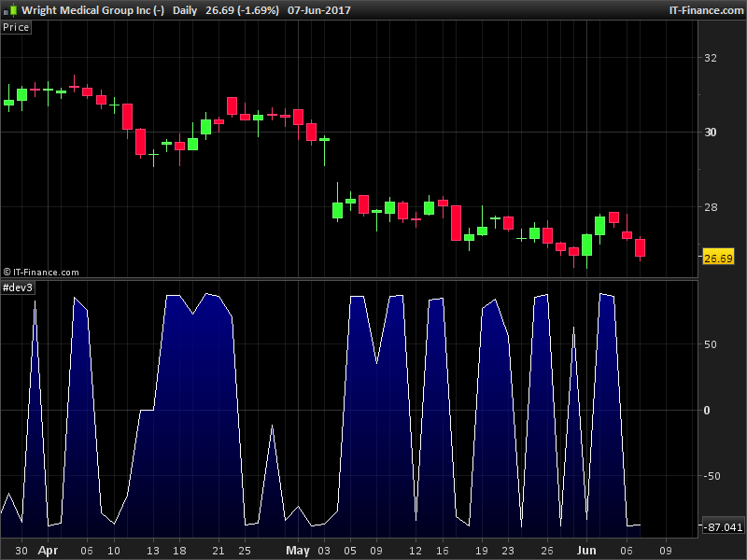The height and width of the screenshot is (560, 747).
Task: Click the -87.041 indicator value tag
Action: point(723,528)
